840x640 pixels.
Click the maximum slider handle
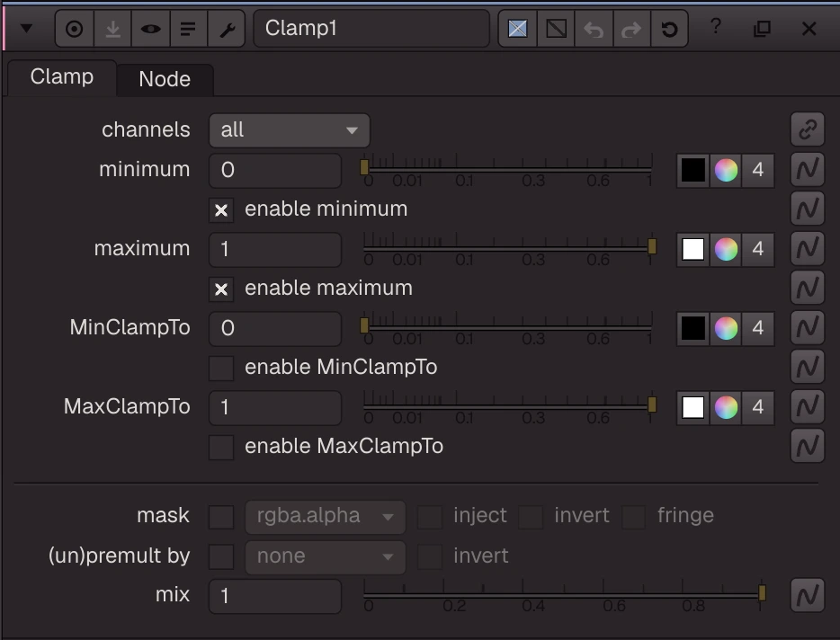tap(652, 246)
